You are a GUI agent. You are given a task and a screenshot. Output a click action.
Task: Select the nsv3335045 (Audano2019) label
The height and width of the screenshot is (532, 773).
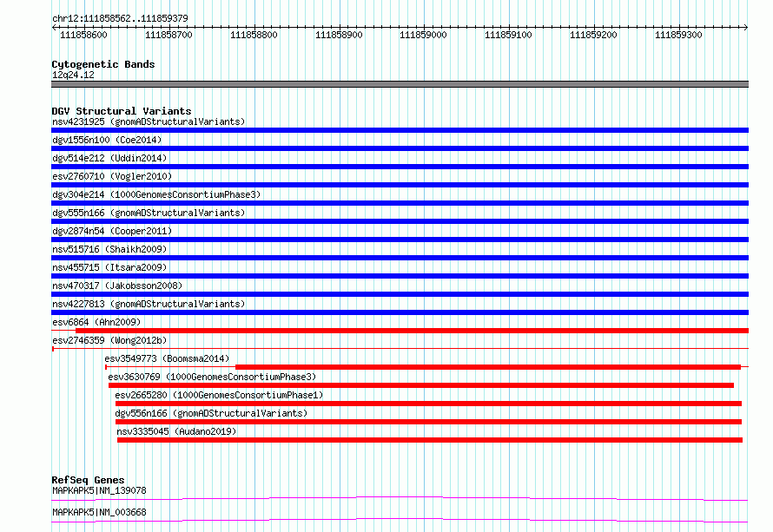[176, 431]
